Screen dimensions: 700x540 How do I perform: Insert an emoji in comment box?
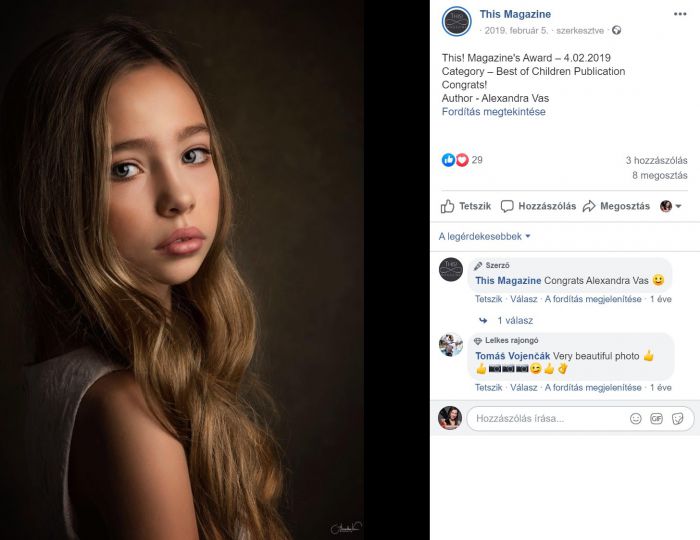pos(635,418)
